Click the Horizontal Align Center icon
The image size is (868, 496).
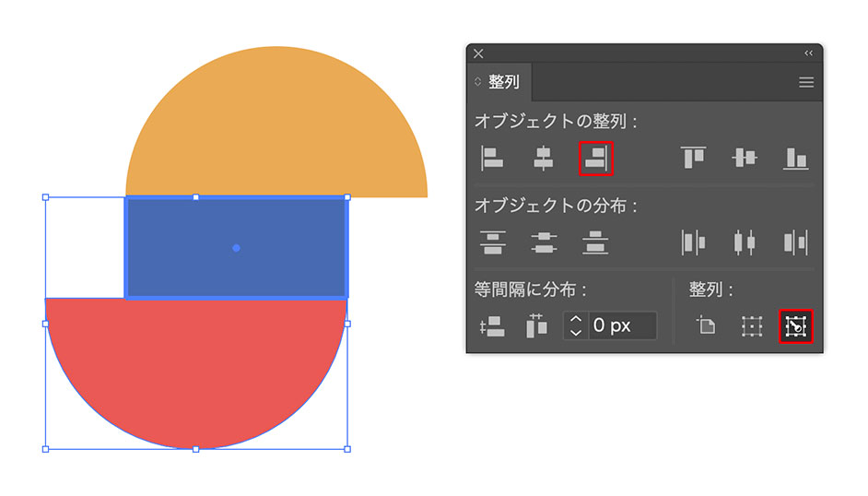[544, 159]
